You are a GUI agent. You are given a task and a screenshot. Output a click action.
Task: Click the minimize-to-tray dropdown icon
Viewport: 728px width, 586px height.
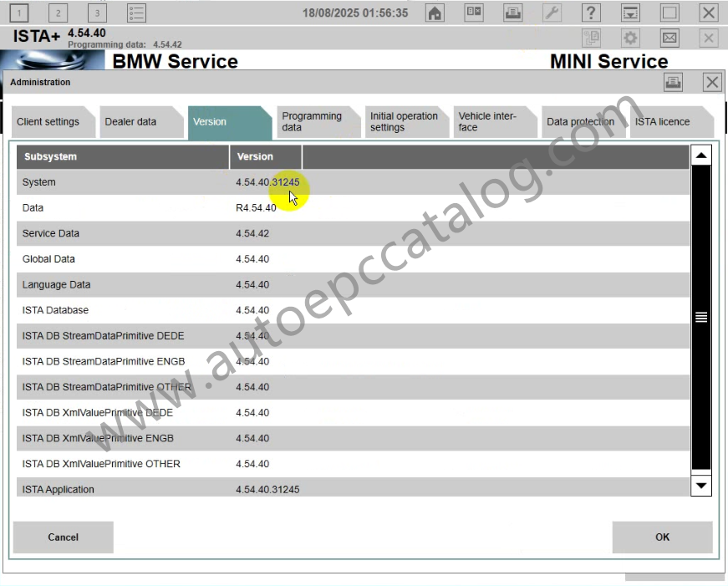point(630,13)
